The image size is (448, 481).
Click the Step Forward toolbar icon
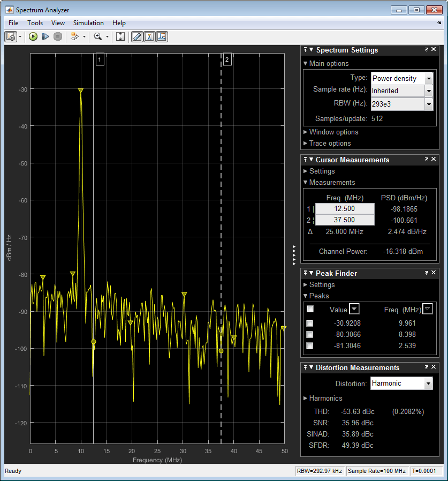[x=45, y=36]
